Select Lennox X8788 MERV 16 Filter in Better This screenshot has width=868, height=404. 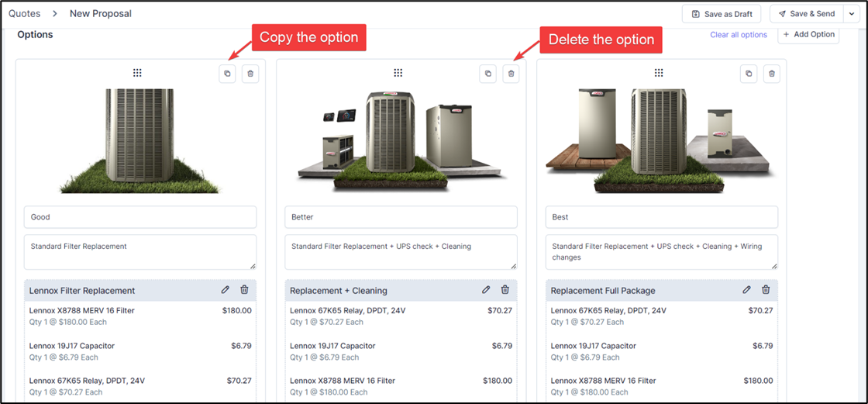[x=401, y=386]
